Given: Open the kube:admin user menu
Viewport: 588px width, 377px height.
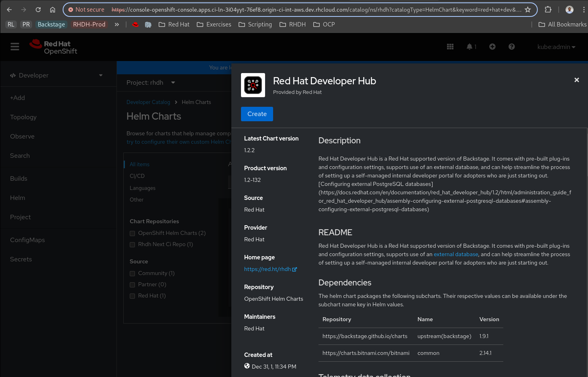Looking at the screenshot, I should coord(556,47).
